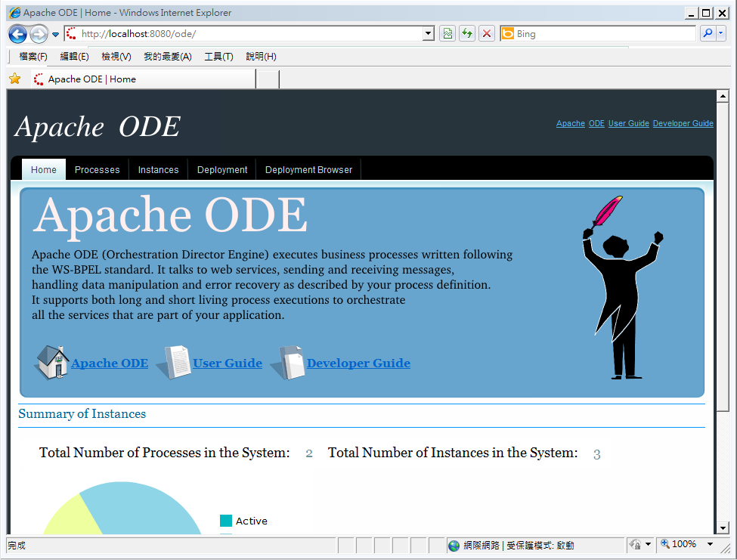This screenshot has width=737, height=560.
Task: Click the vertical scrollbar thumb
Action: pyautogui.click(x=723, y=258)
